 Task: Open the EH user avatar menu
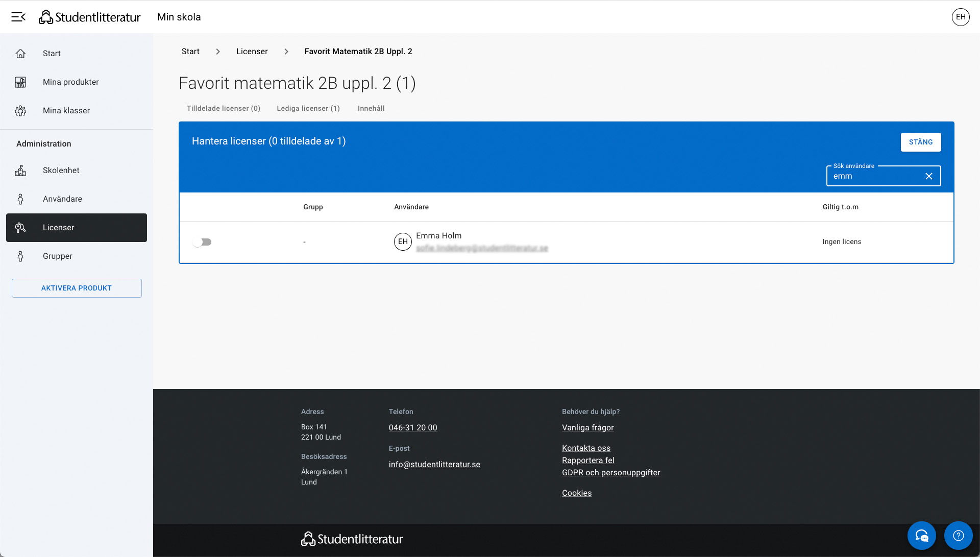960,17
